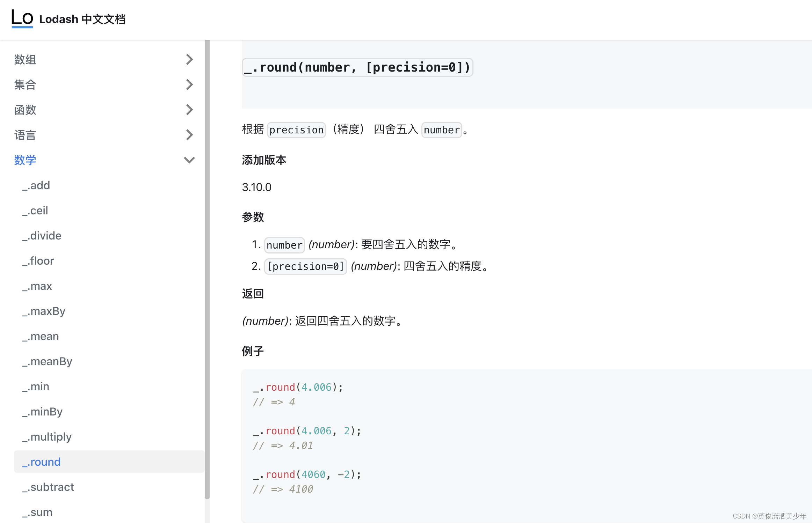This screenshot has width=812, height=523.
Task: Go to the _.sum page
Action: click(x=37, y=512)
